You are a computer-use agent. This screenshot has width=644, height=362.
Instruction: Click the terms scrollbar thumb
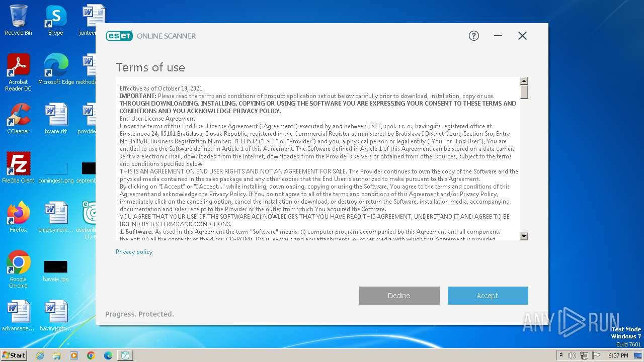[524, 92]
